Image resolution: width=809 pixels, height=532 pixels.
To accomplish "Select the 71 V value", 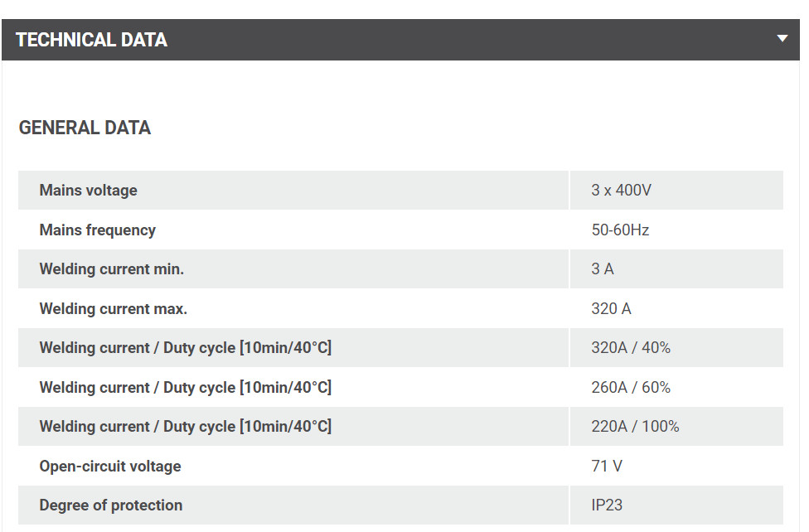I will coord(607,467).
